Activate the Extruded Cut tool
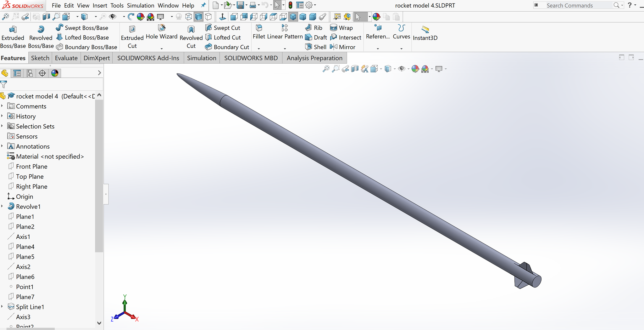 (132, 37)
